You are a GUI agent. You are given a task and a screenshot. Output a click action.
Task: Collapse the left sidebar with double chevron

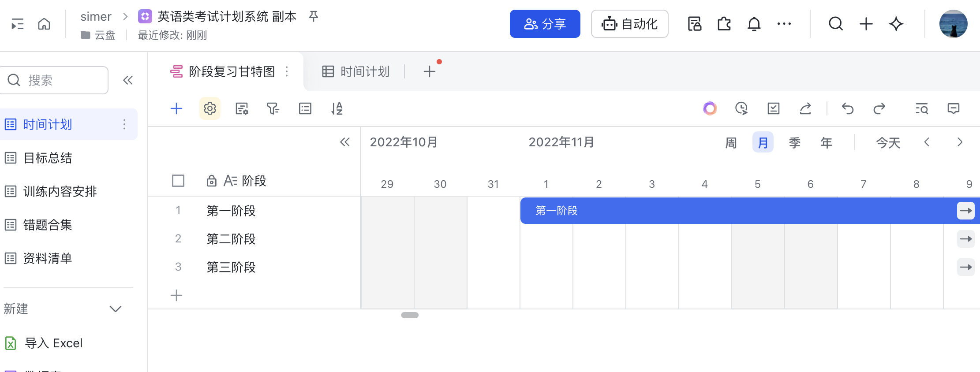[128, 80]
